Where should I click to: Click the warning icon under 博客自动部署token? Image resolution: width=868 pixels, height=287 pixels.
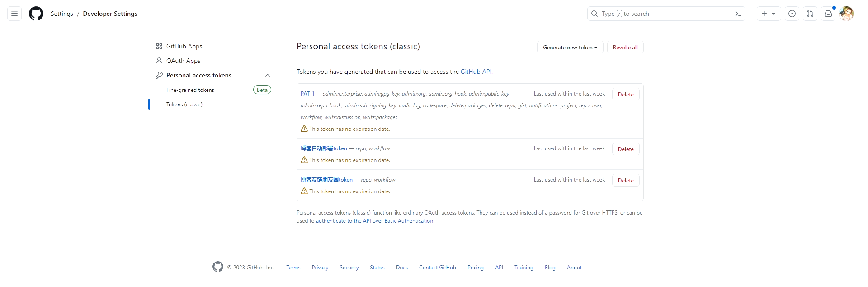(x=304, y=160)
